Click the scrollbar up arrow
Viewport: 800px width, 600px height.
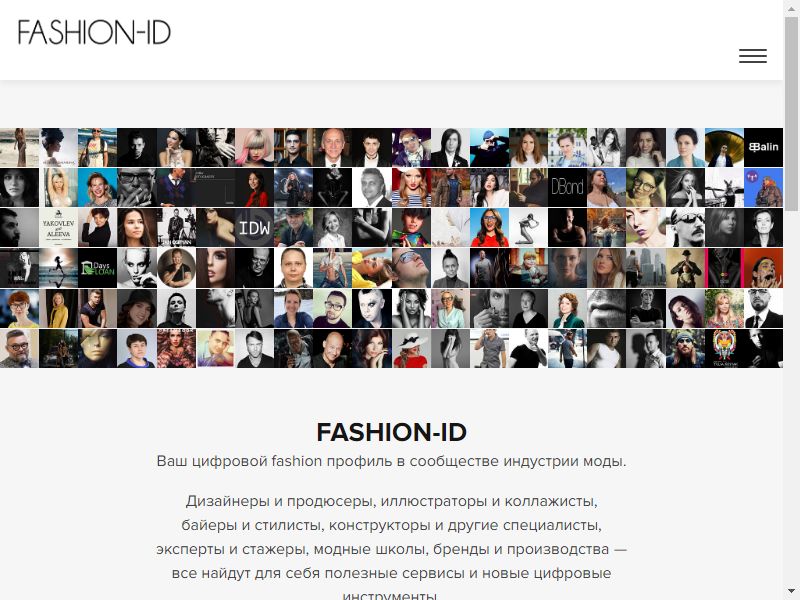791,8
